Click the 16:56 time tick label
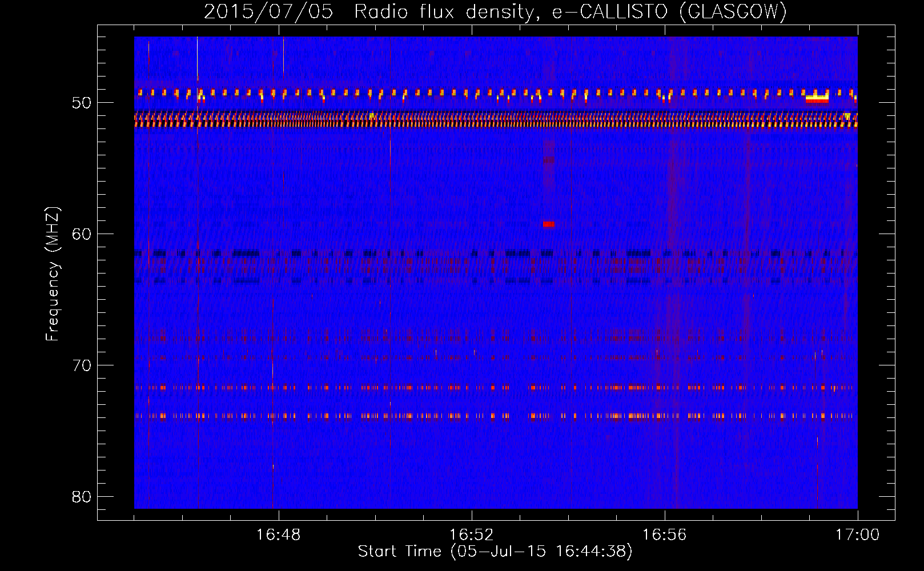Screen dimensions: 924x571 664,535
